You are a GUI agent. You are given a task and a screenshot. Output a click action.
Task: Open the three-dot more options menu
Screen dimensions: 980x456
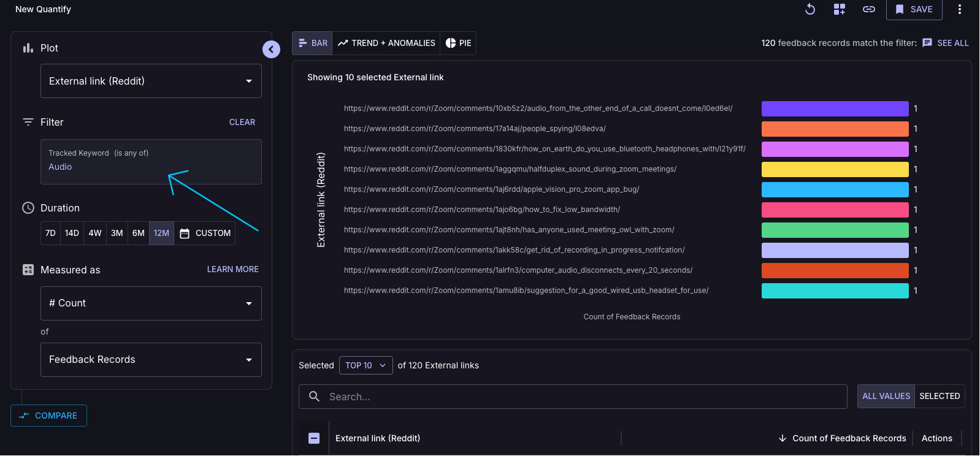click(x=960, y=9)
